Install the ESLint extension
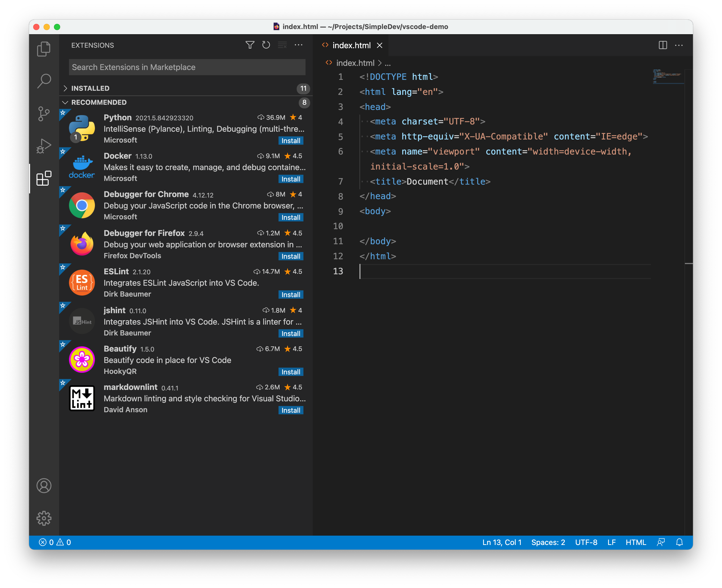722x588 pixels. coord(291,295)
